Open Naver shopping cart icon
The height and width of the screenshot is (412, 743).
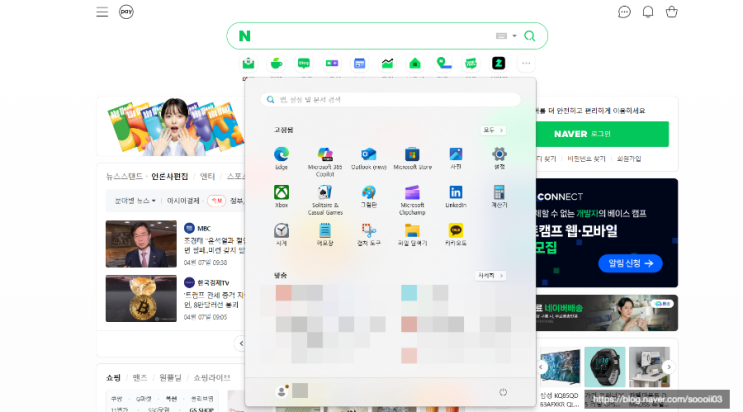click(x=671, y=12)
